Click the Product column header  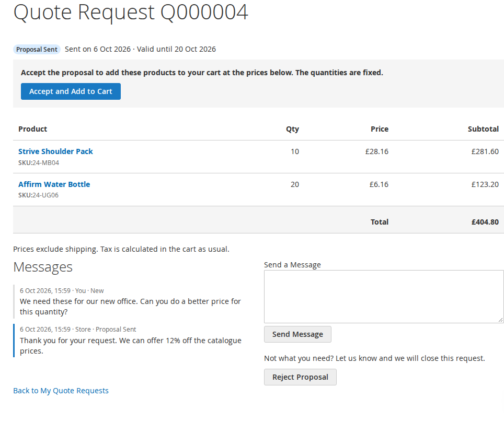(x=33, y=129)
